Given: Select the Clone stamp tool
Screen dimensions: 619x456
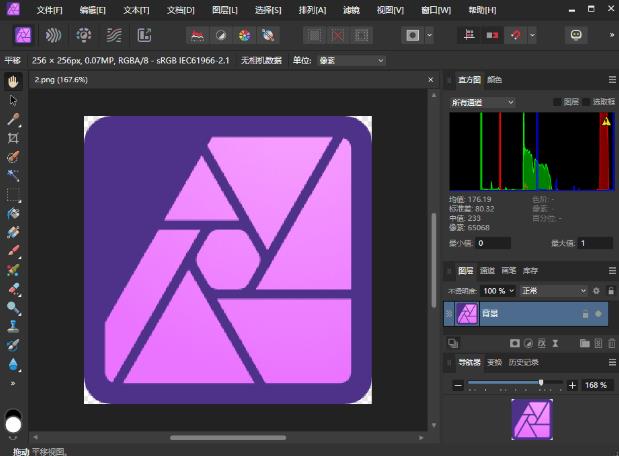Looking at the screenshot, I should pos(13,327).
